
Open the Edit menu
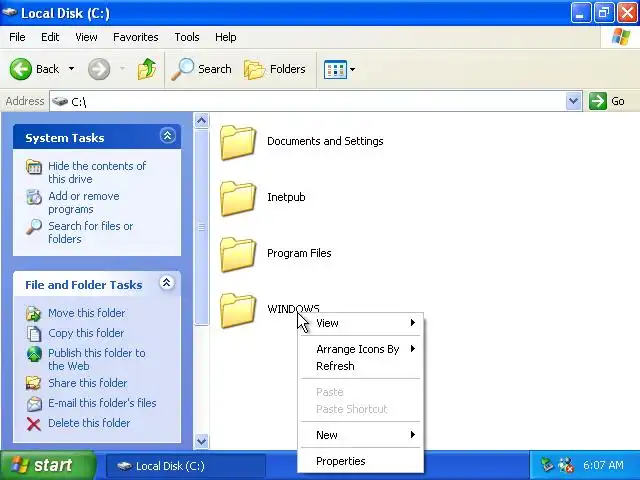[50, 37]
